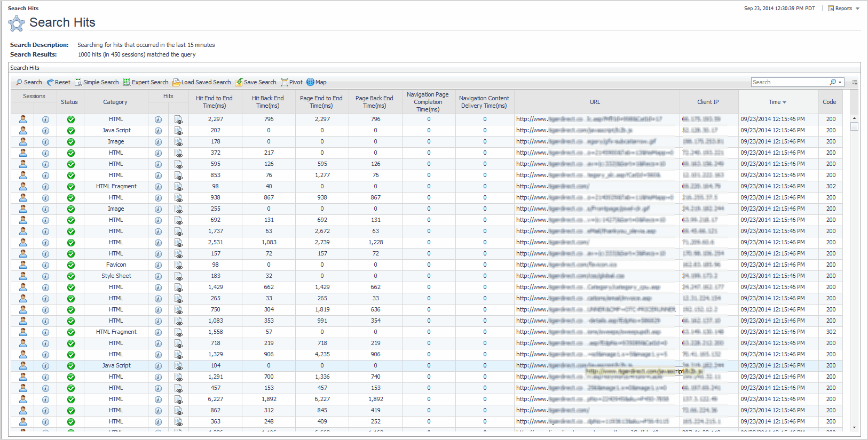Click the hit info icon in Style Sheet row
The image size is (868, 440).
(158, 276)
